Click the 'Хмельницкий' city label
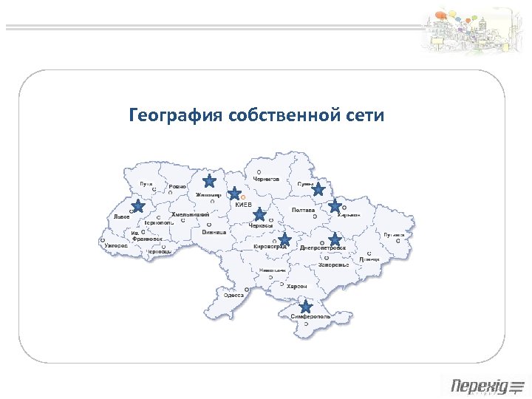The image size is (532, 399). coord(190,214)
